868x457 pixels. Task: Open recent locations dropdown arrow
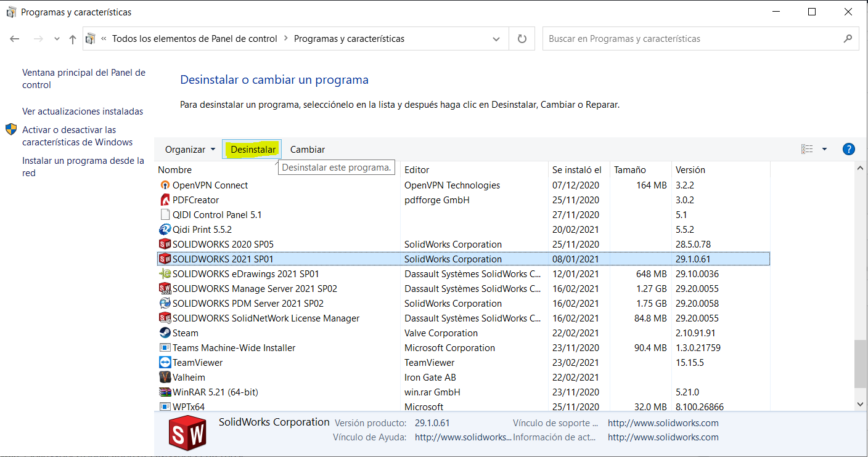tap(57, 39)
